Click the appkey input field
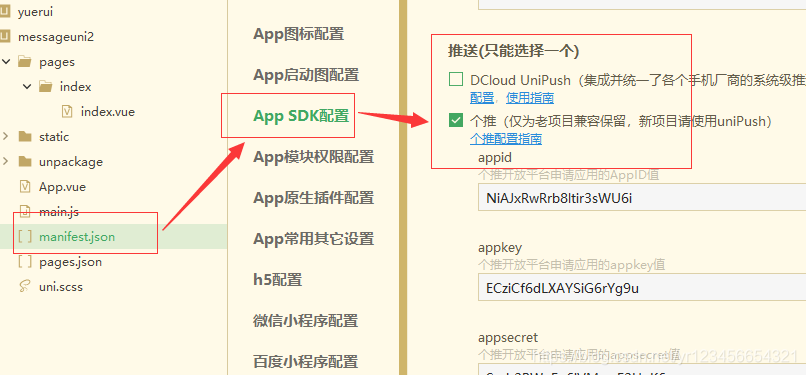 point(642,288)
